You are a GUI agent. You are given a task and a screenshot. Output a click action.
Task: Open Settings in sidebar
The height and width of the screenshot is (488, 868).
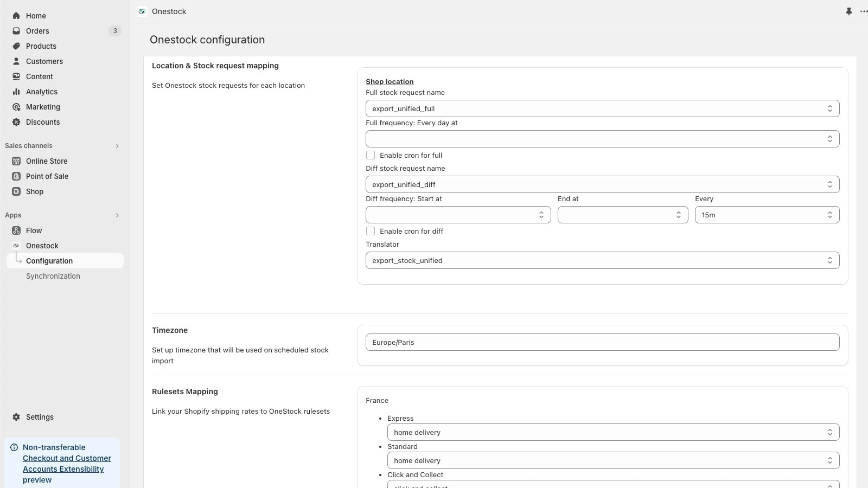pyautogui.click(x=65, y=417)
